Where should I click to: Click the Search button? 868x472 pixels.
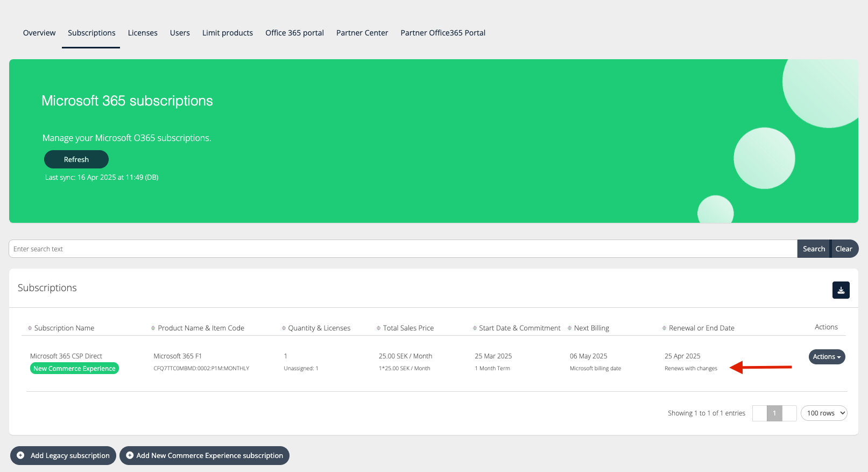(x=814, y=249)
